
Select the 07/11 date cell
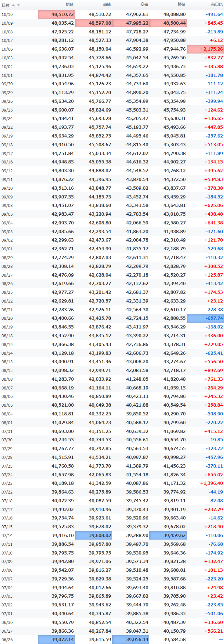[7, 544]
